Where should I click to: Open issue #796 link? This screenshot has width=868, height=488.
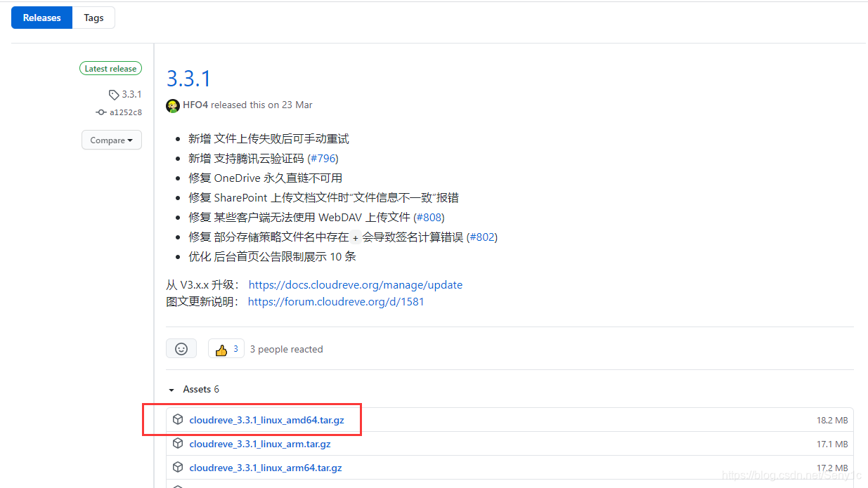[x=323, y=158]
